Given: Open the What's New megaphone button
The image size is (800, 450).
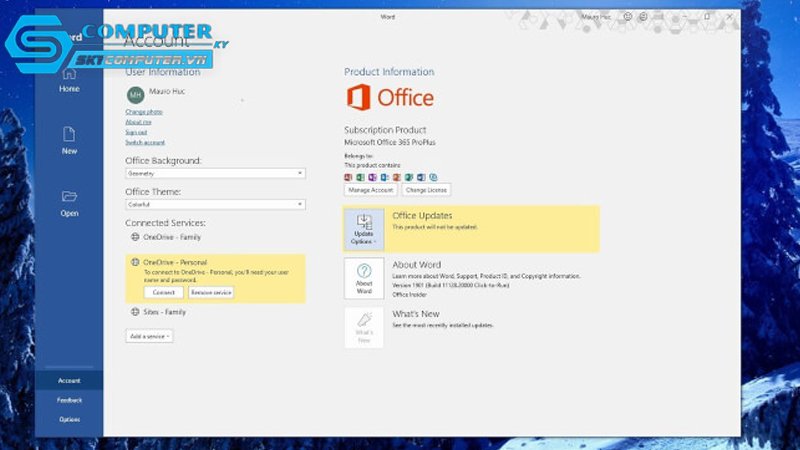Looking at the screenshot, I should coord(364,327).
